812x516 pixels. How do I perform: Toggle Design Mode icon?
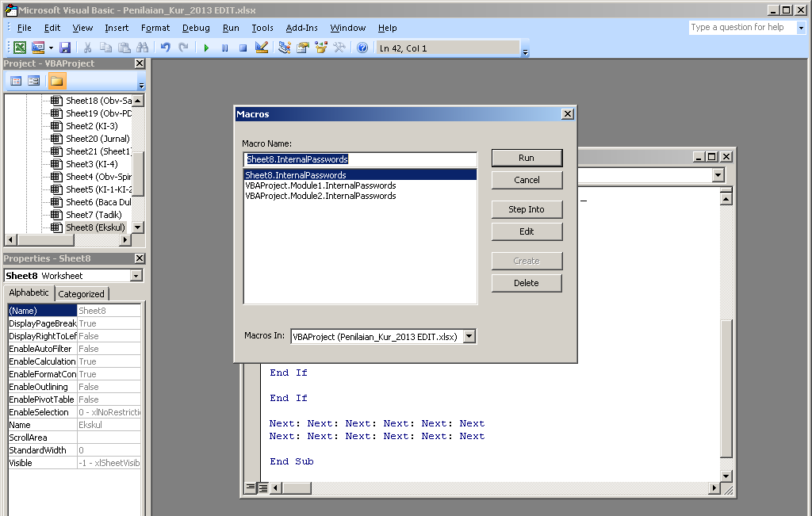coord(262,48)
